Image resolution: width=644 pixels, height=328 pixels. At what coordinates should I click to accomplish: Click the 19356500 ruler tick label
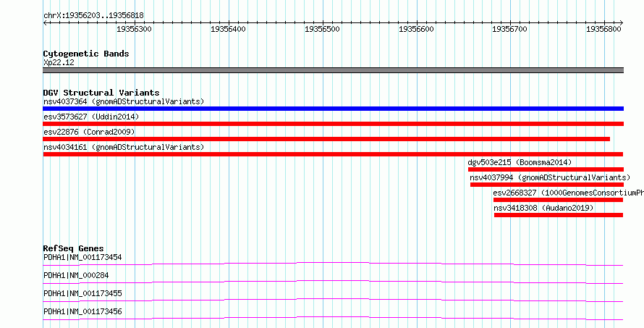pos(323,29)
